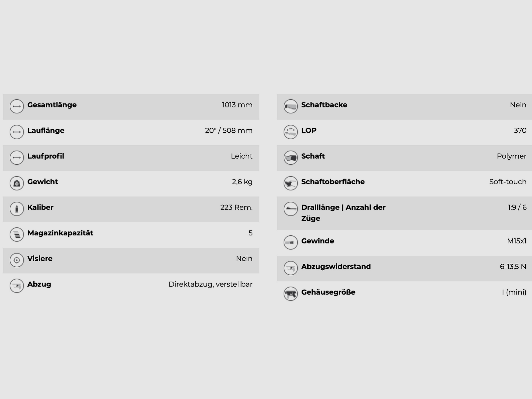The height and width of the screenshot is (399, 532).
Task: Click the Lauflänge barrel length icon
Action: (x=17, y=132)
